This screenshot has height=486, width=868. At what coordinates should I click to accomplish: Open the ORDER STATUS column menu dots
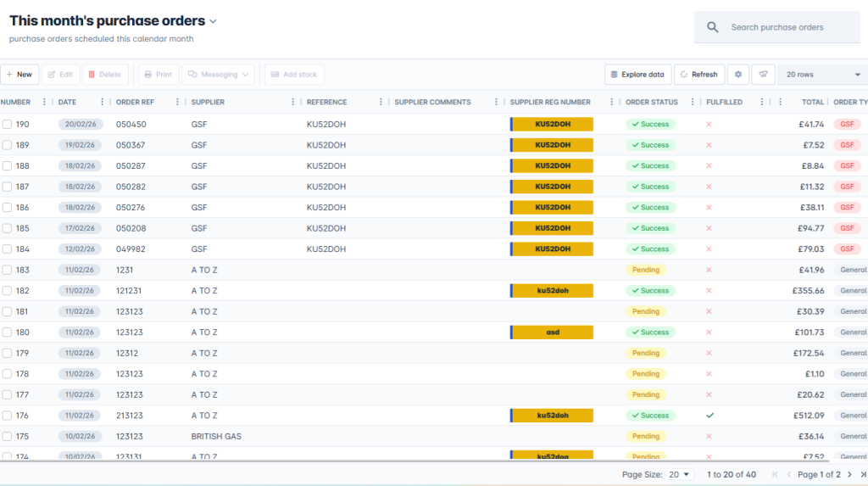[692, 102]
